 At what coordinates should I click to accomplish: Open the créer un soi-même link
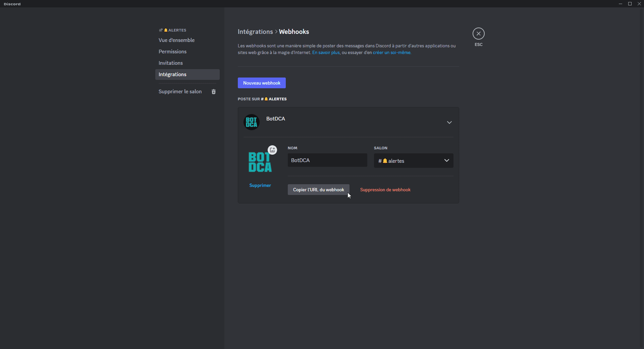[391, 53]
